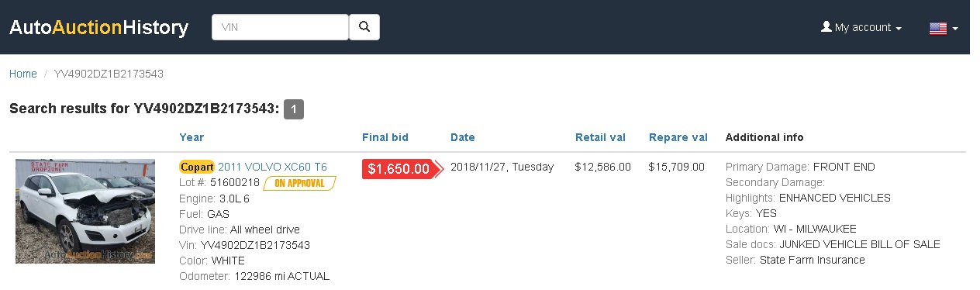This screenshot has height=290, width=980.
Task: Sort by the Final bid column header
Action: pos(385,137)
